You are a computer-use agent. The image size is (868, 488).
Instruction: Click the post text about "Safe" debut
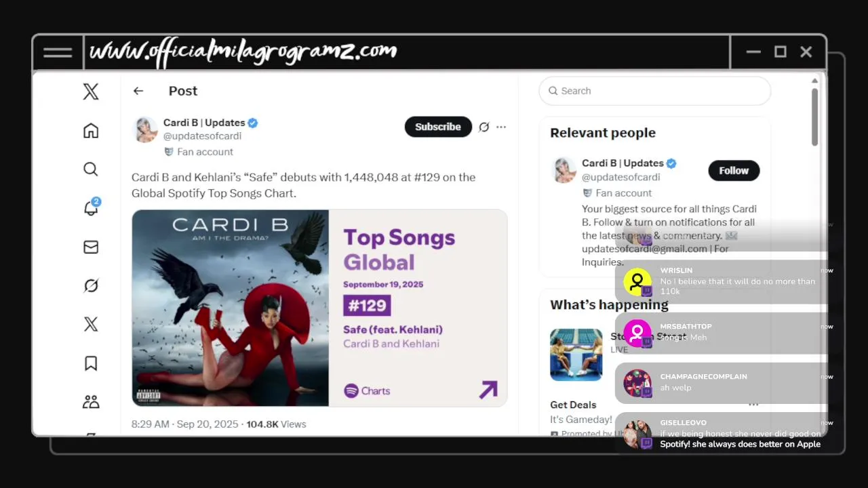pyautogui.click(x=304, y=185)
